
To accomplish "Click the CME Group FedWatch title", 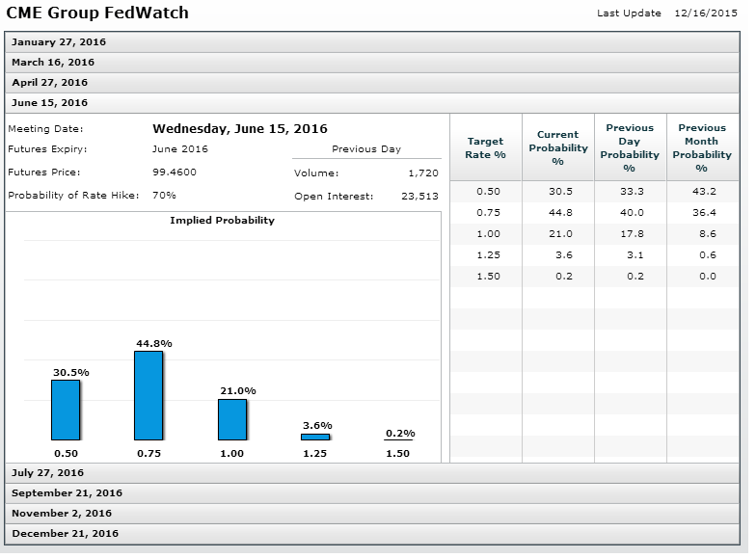I will tap(97, 13).
